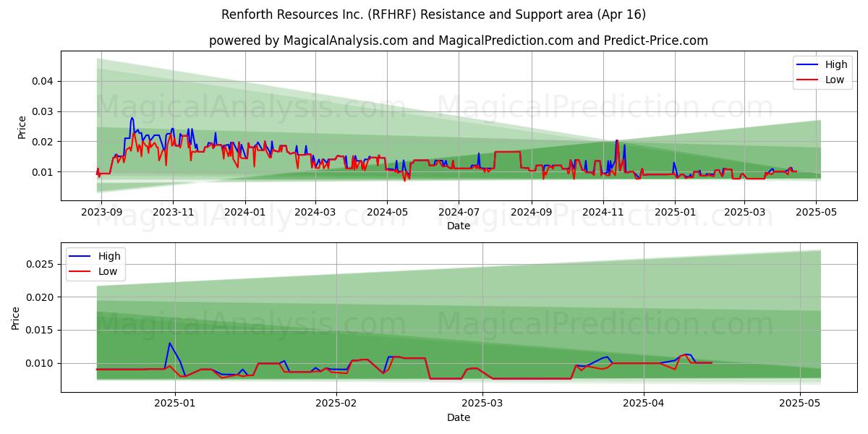Click the '2023-11' x-axis label in the top chart
Screen dimensions: 868x434
[x=172, y=213]
